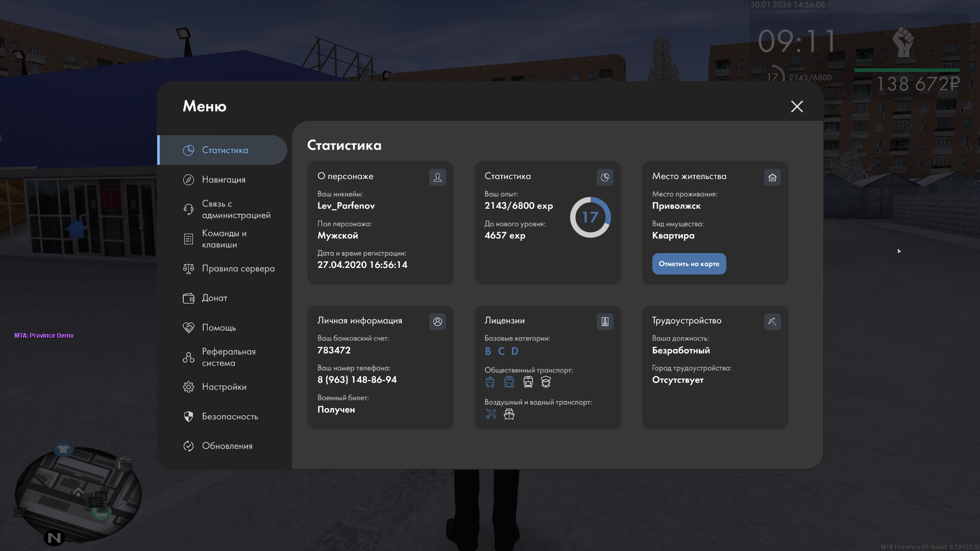
Task: Click the ship license icon
Action: point(509,414)
